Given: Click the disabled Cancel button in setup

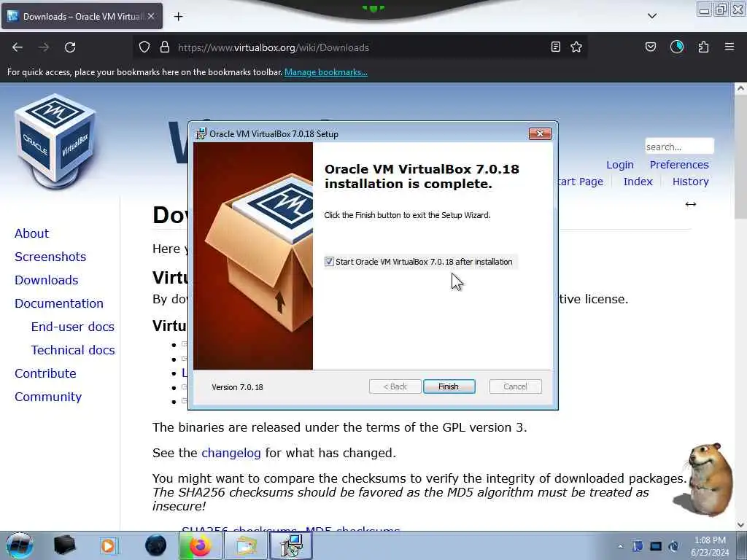Looking at the screenshot, I should point(515,386).
